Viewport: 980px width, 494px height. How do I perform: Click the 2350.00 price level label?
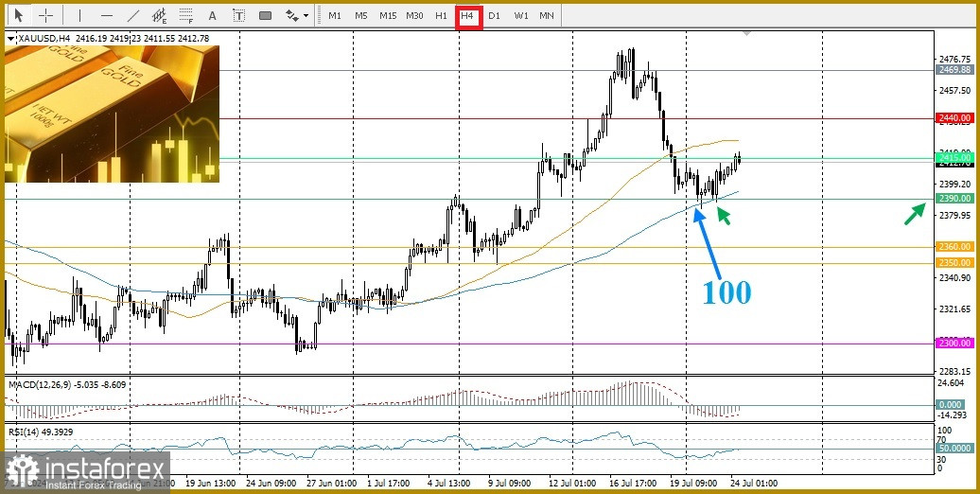[x=954, y=263]
